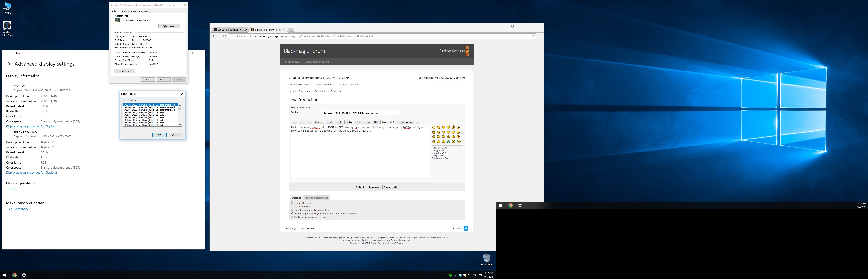Click Forum Index in forum navigation

pyautogui.click(x=291, y=62)
